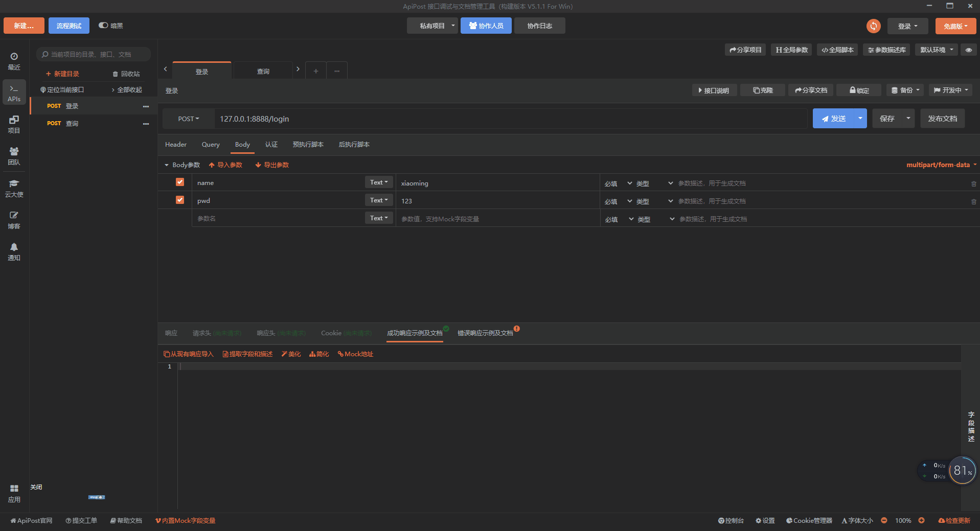980x531 pixels.
Task: Click the 克隆 clone button
Action: tap(763, 90)
